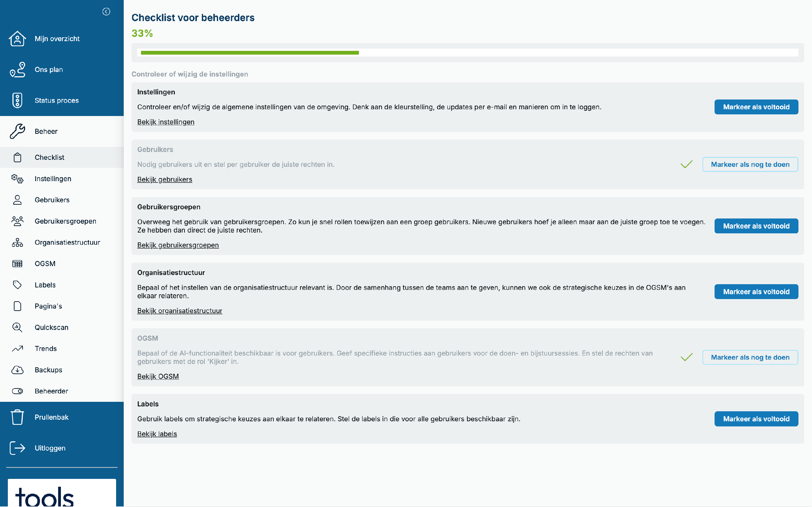The height and width of the screenshot is (507, 812).
Task: Open the Quickscan magnifier icon
Action: 17,327
